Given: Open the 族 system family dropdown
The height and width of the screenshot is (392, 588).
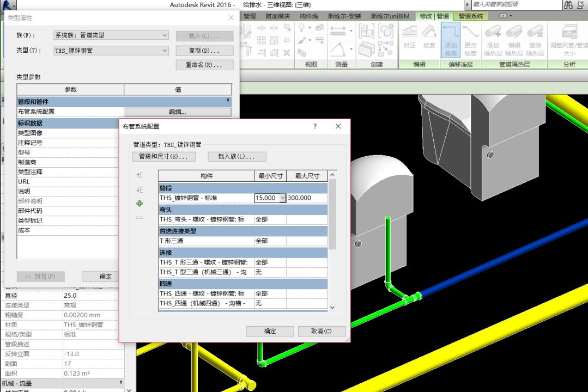Looking at the screenshot, I should tap(165, 35).
